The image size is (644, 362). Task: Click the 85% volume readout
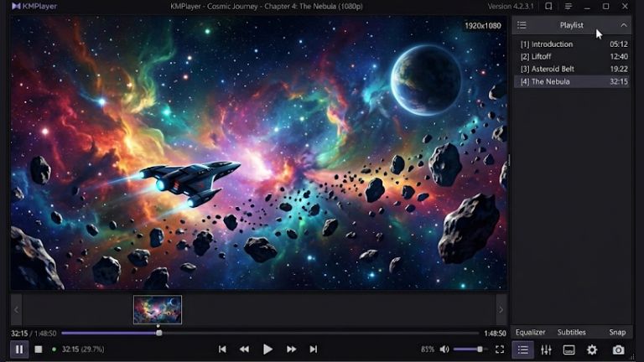click(428, 349)
